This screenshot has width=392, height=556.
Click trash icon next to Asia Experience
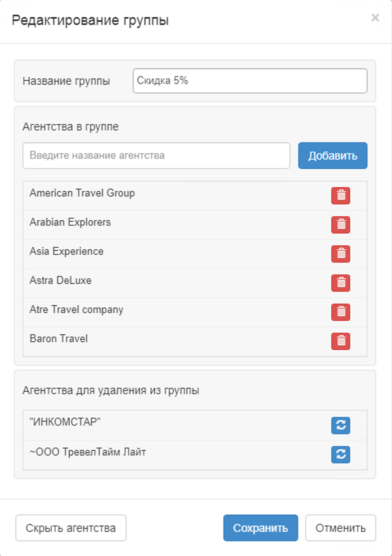coord(340,254)
